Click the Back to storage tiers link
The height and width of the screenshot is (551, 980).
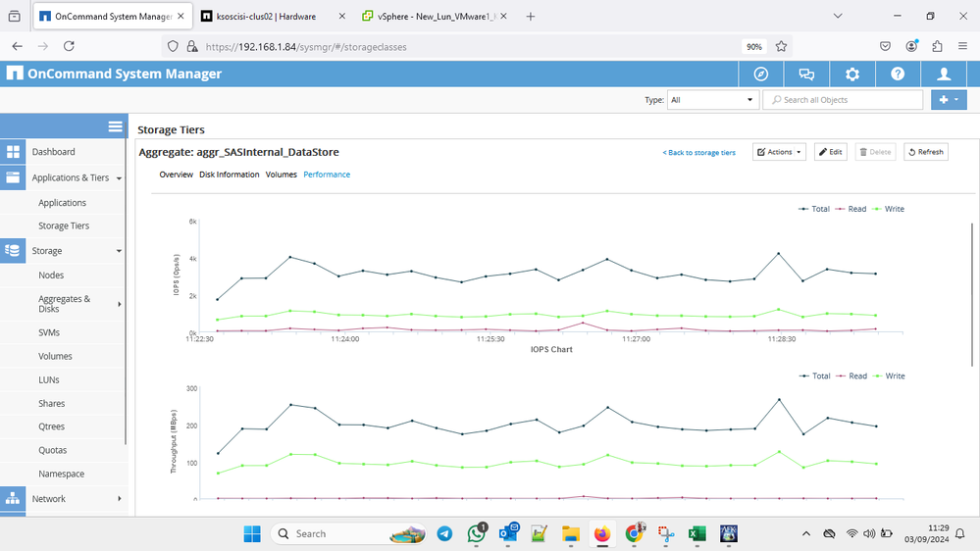pos(698,153)
